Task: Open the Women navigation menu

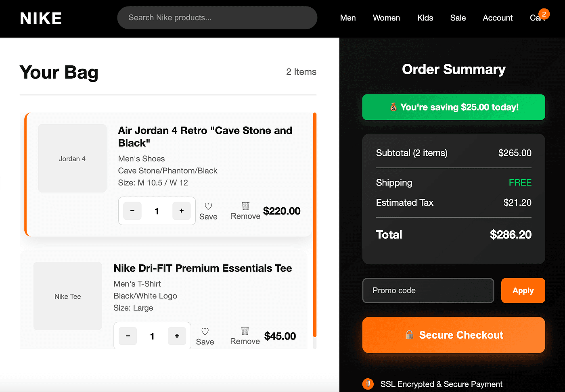Action: 386,18
